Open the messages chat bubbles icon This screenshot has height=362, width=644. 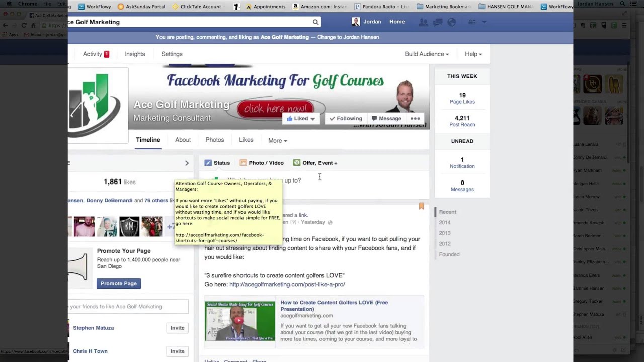(437, 22)
